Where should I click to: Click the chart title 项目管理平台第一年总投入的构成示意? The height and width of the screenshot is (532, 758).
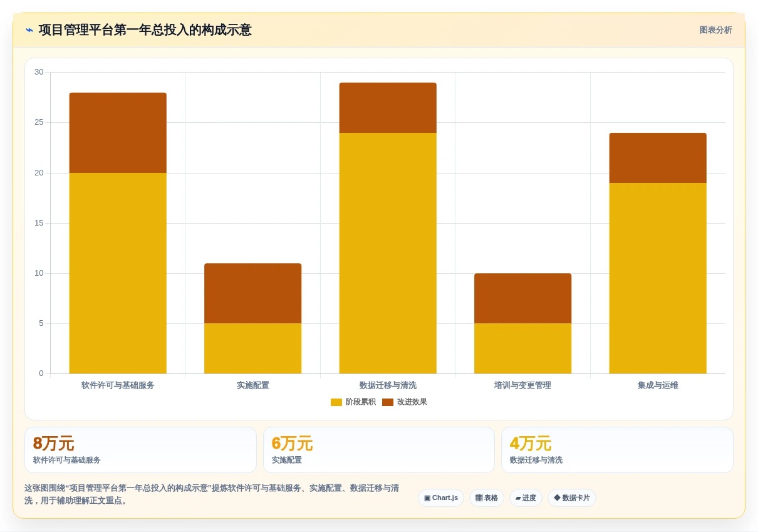145,30
